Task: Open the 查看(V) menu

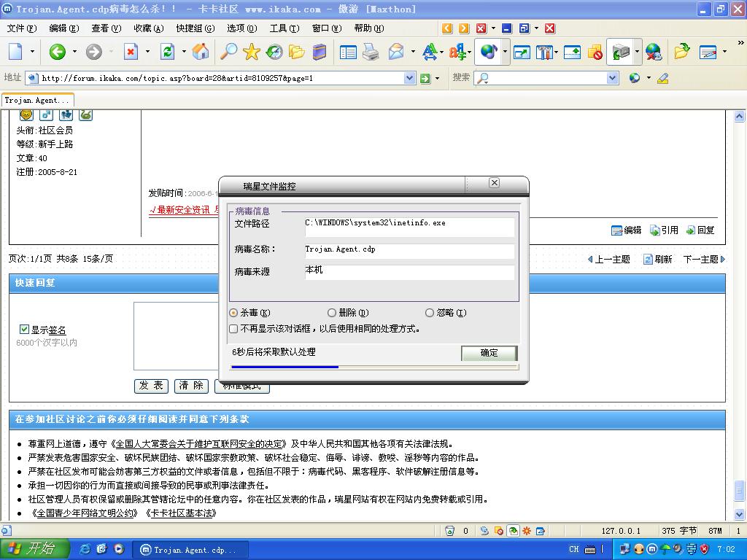Action: [x=107, y=28]
